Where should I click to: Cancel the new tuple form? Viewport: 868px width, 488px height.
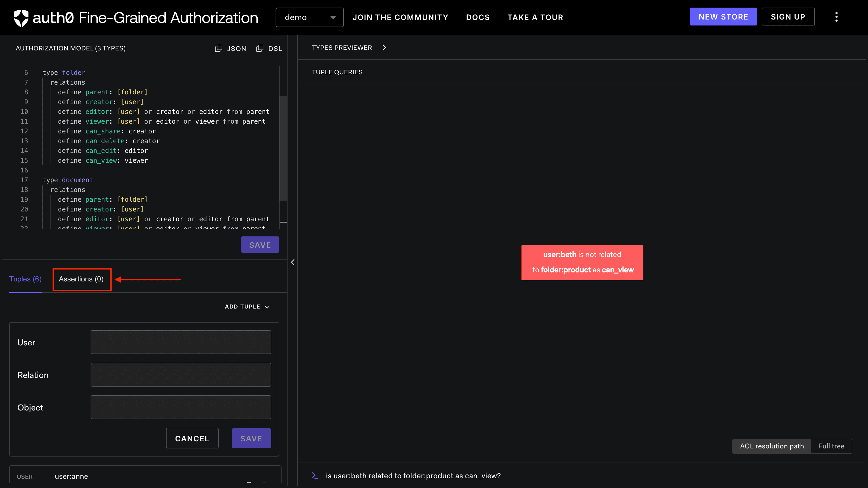coord(192,438)
